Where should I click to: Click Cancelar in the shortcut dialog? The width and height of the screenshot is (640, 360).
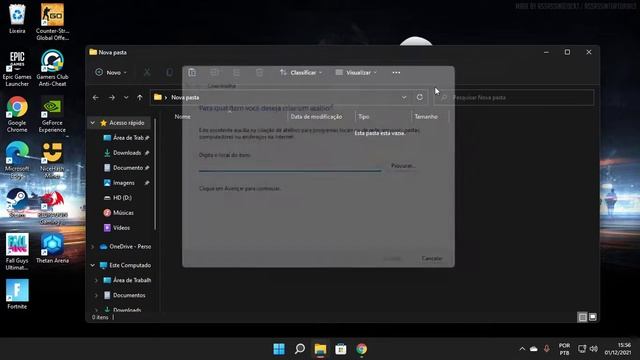432,258
